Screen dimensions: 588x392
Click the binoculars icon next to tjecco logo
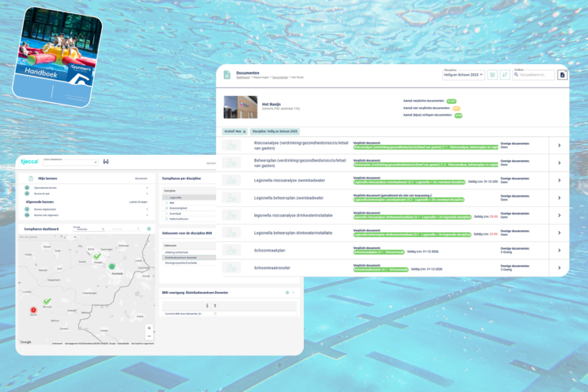tap(106, 161)
